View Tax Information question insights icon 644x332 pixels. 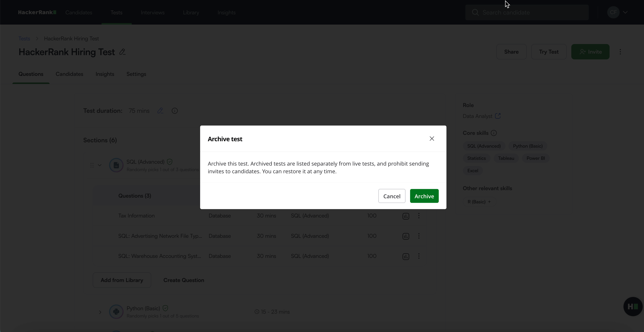click(406, 216)
